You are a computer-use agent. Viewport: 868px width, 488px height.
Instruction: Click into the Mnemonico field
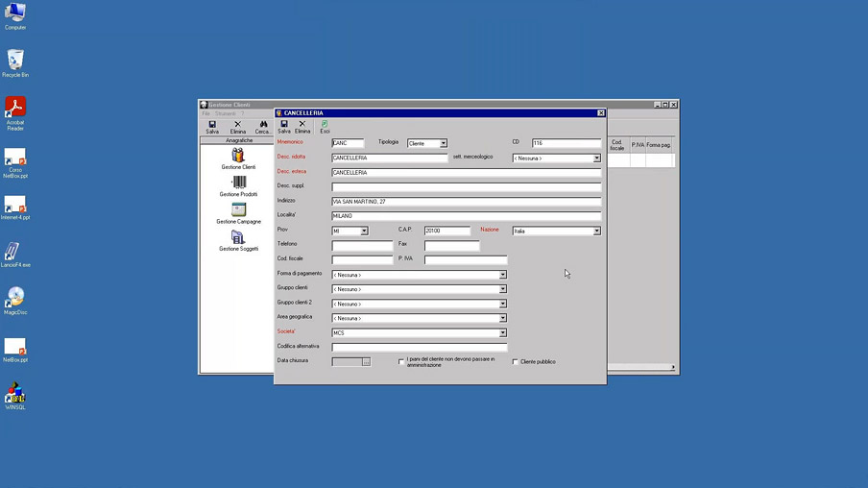click(x=348, y=143)
